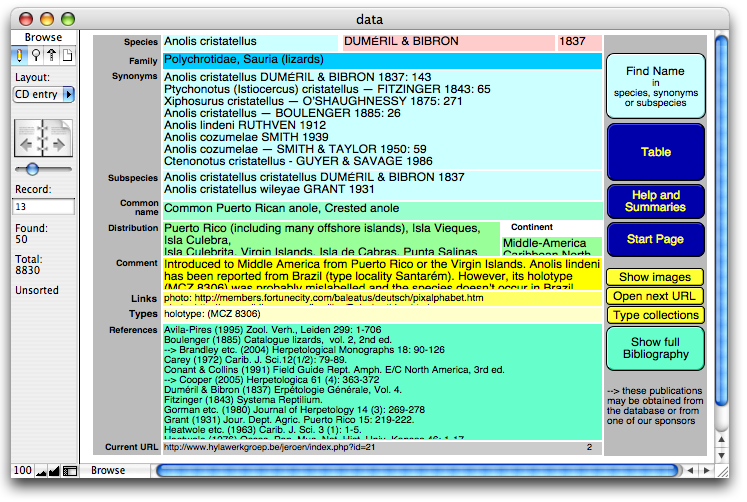
Task: Click the DUMÉRIL & BIBRON author field
Action: 448,42
